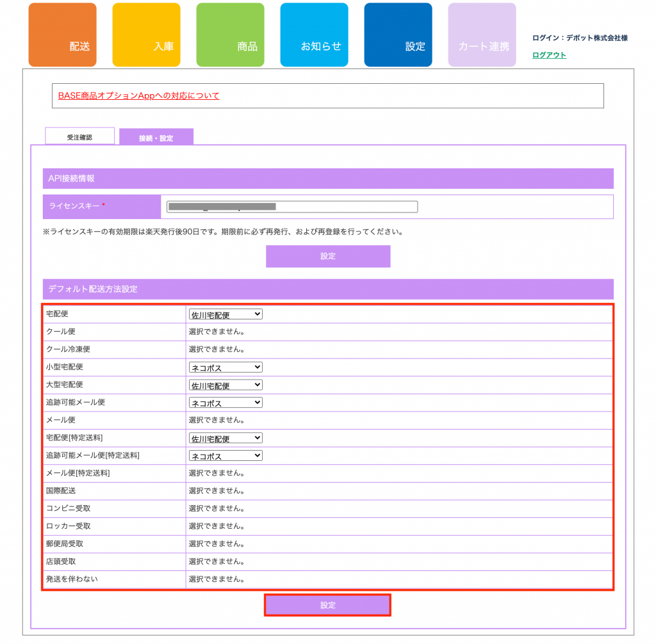Expand the 宅配便 delivery method dropdown
The image size is (656, 644).
pyautogui.click(x=225, y=314)
